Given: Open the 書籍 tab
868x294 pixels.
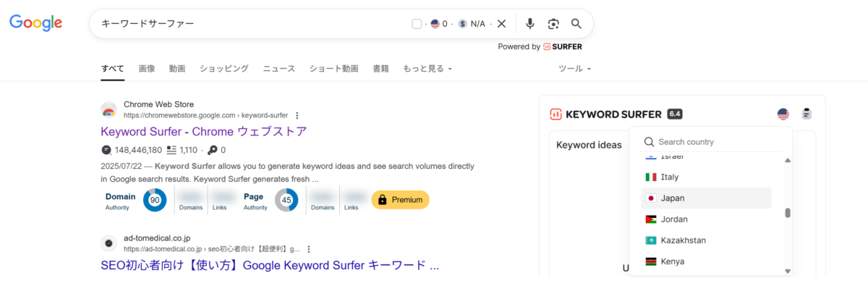Looking at the screenshot, I should (380, 69).
